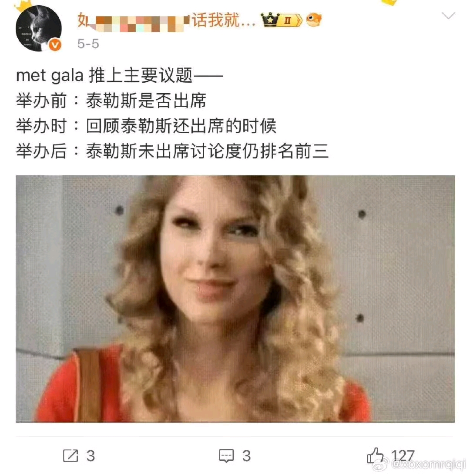Click the 5-5 post date
This screenshot has width=470, height=476.
click(88, 44)
